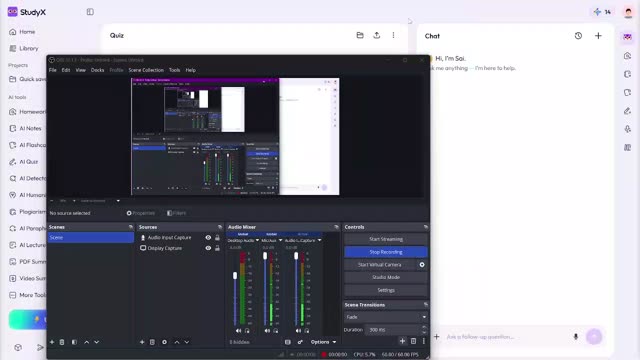640x360 pixels.
Task: Select Scene in the Scenes list
Action: click(x=91, y=238)
